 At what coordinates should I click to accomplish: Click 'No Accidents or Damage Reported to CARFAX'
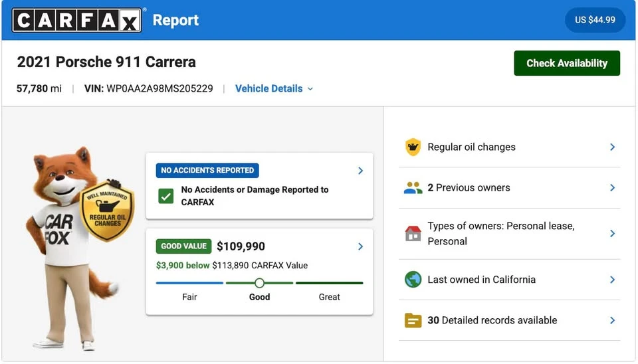click(255, 196)
